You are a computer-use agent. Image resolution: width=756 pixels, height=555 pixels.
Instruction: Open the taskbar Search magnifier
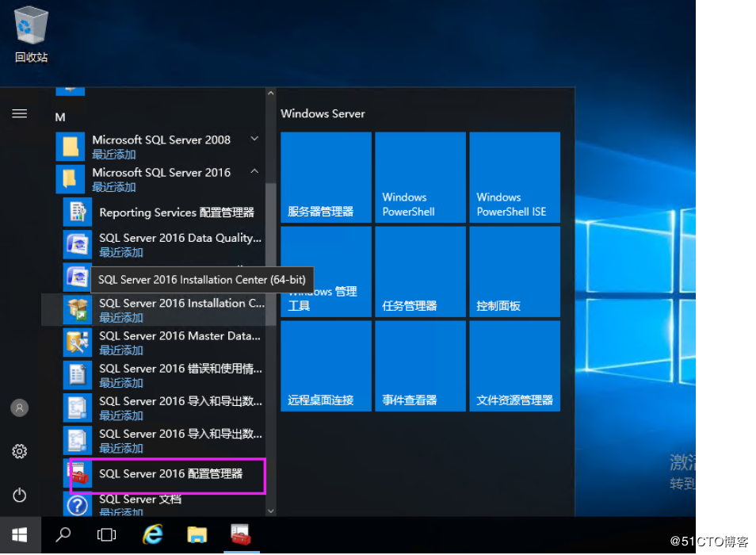(x=63, y=534)
